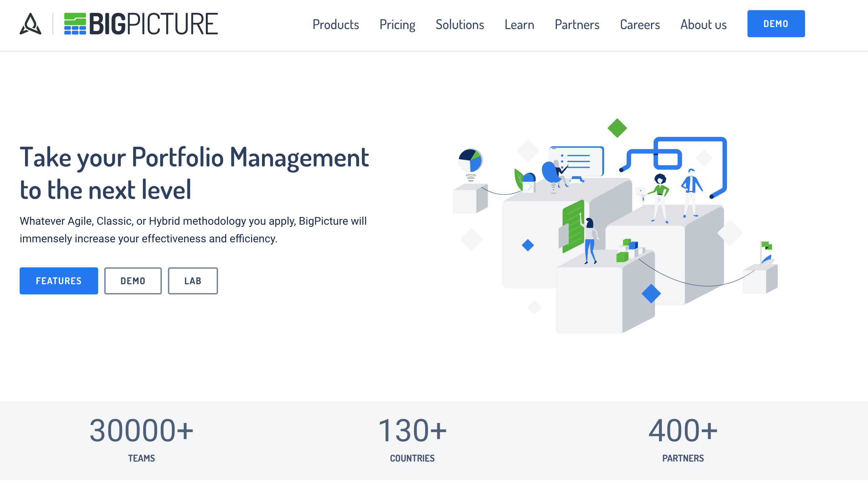868x488 pixels.
Task: Click the DEMO outlined button
Action: [x=133, y=281]
